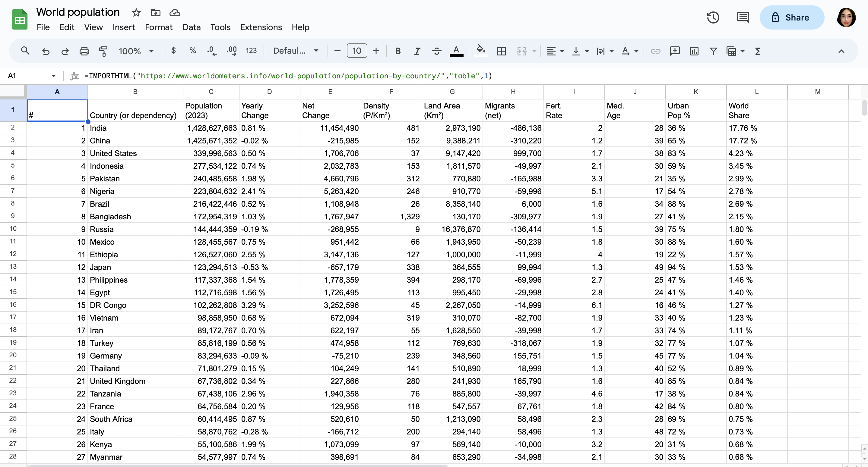The width and height of the screenshot is (868, 467).
Task: Click the font size input field
Action: point(356,51)
